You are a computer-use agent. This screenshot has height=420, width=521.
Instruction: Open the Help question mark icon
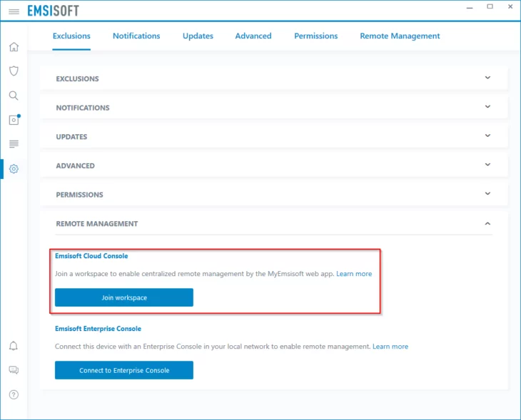pyautogui.click(x=14, y=394)
